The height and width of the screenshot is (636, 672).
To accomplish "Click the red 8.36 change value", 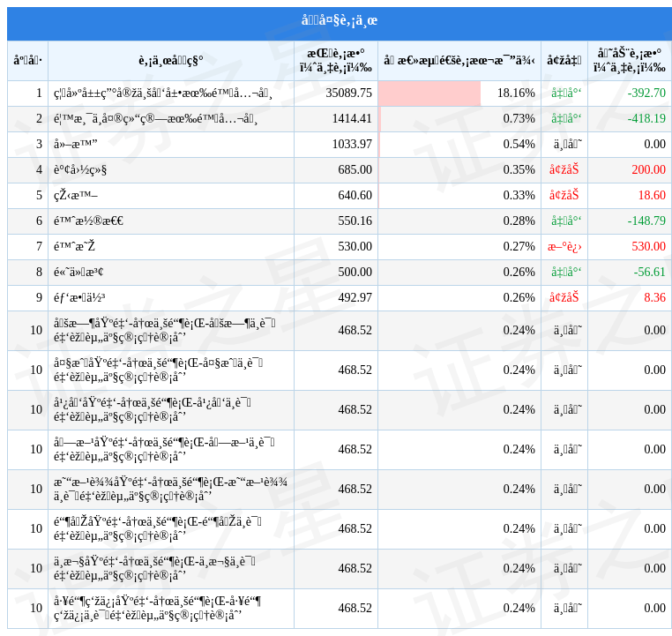I will click(x=654, y=298).
